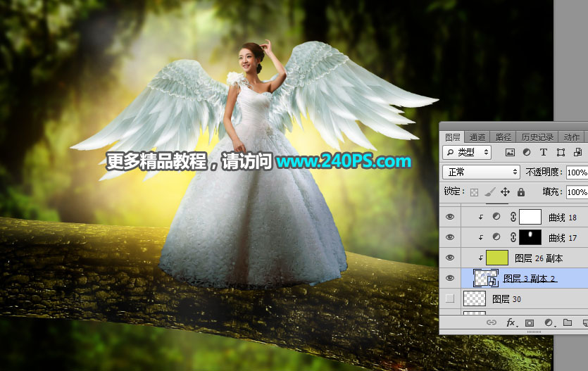Switch to the 通道 tab

tap(477, 137)
